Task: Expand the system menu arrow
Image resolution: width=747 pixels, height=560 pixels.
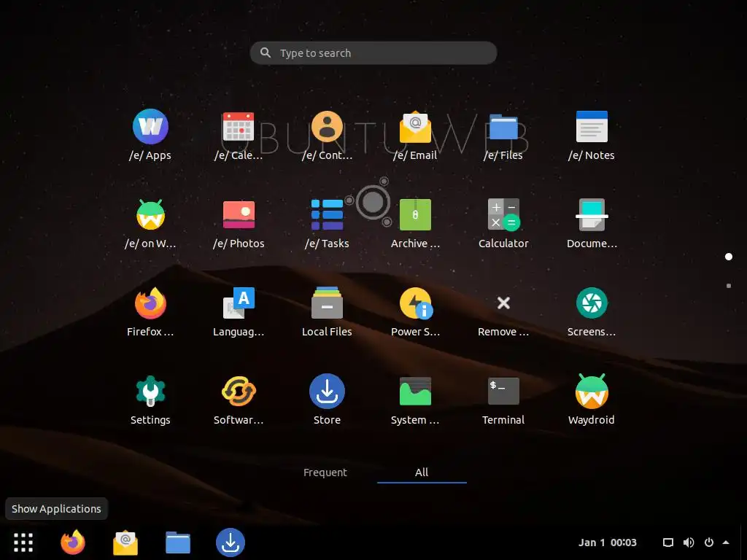Action: [726, 542]
